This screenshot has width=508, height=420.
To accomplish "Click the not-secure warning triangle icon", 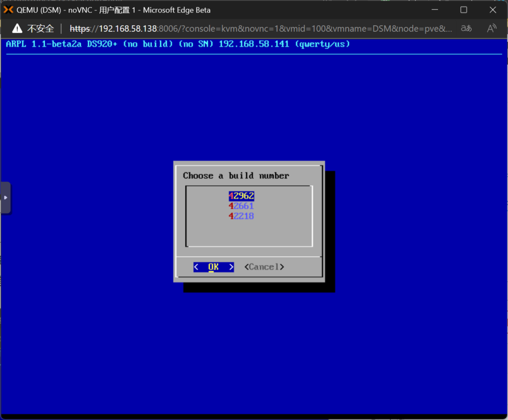I will click(x=17, y=28).
